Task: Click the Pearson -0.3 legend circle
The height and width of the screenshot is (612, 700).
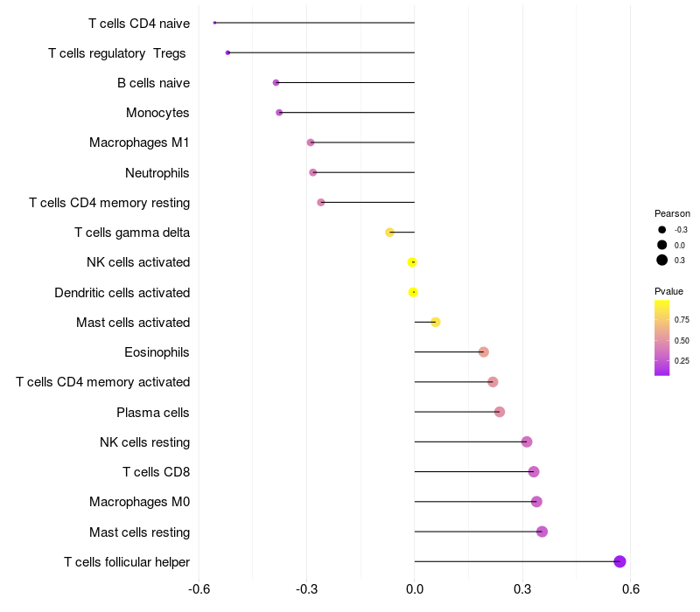Action: coord(662,230)
